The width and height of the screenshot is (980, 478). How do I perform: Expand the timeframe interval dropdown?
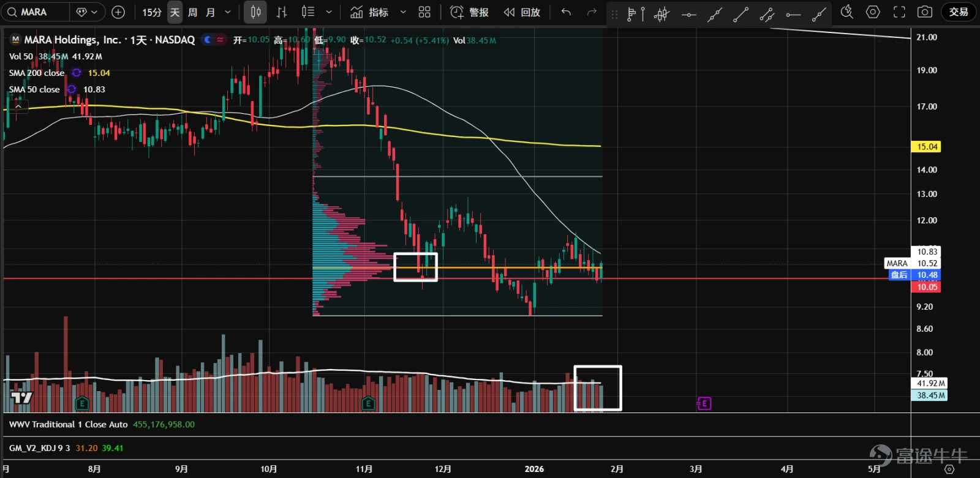[228, 12]
